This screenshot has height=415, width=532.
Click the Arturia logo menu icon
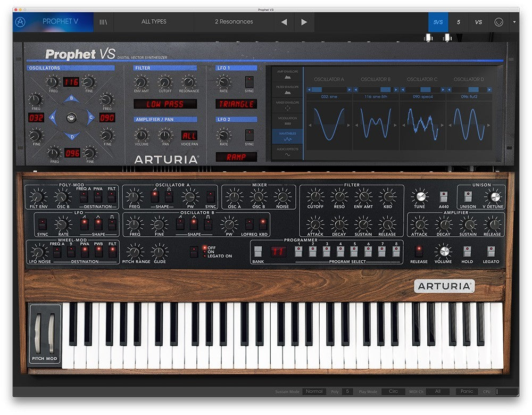pos(20,22)
